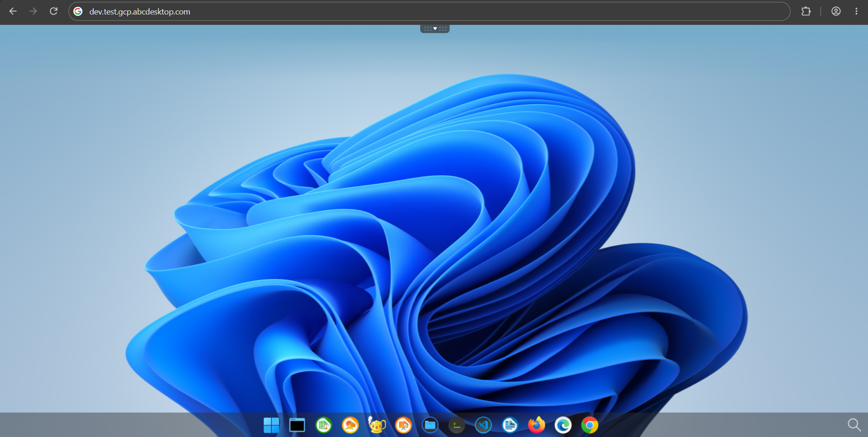Screen dimensions: 868x437
Task: Click the Google site icon in address bar
Action: click(x=78, y=11)
